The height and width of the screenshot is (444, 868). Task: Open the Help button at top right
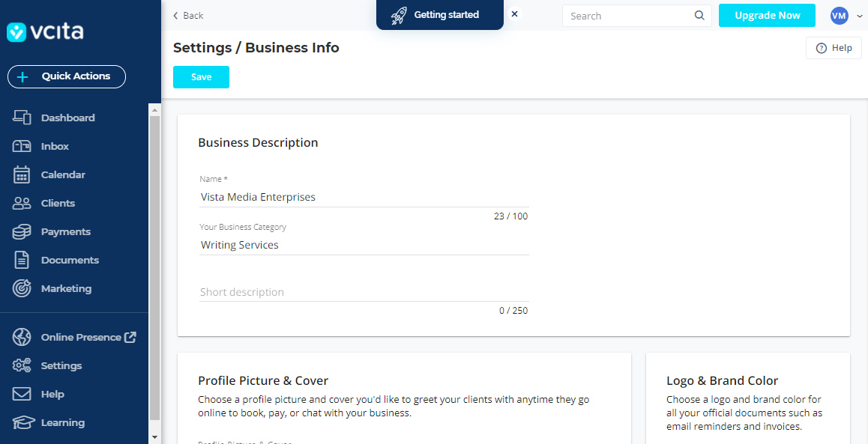(834, 48)
